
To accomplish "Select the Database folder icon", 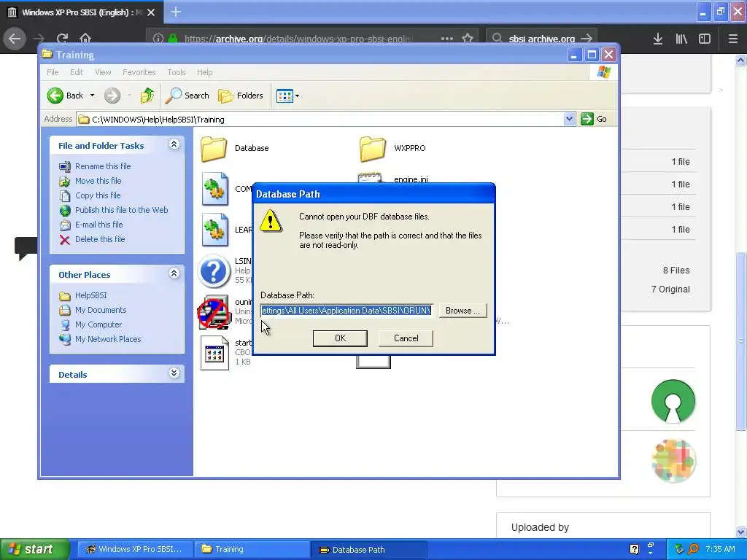I will click(x=214, y=149).
